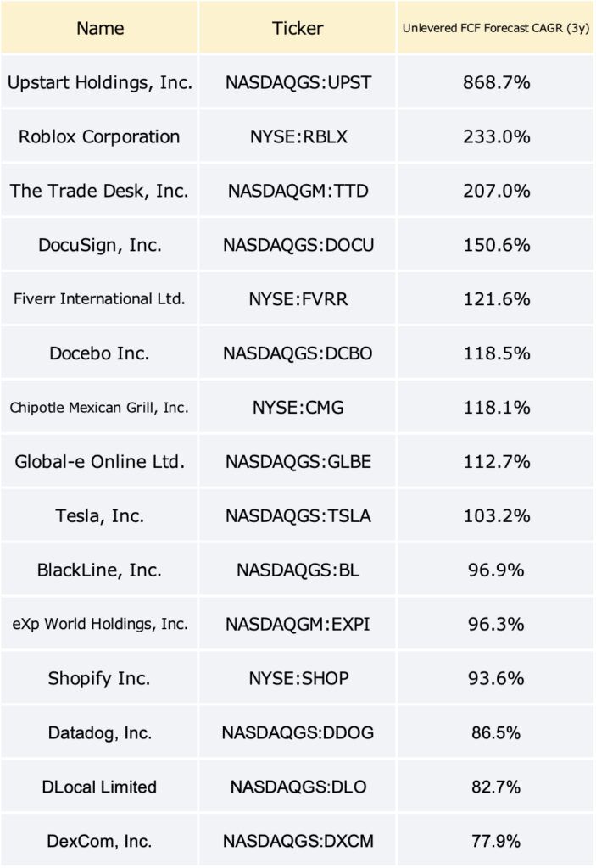This screenshot has height=868, width=596.
Task: Click the Datadog, Inc. name cell
Action: point(99,732)
